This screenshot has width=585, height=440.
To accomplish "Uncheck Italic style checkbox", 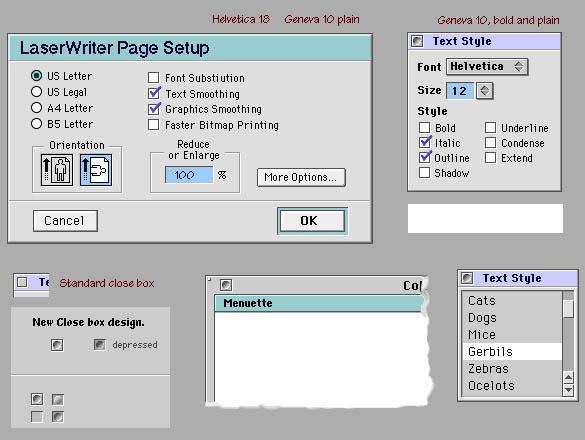I will point(425,143).
